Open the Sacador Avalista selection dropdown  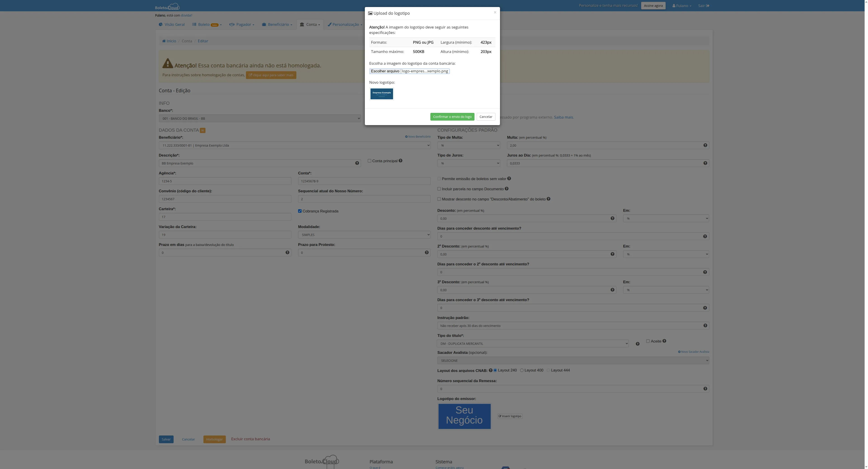click(x=573, y=360)
